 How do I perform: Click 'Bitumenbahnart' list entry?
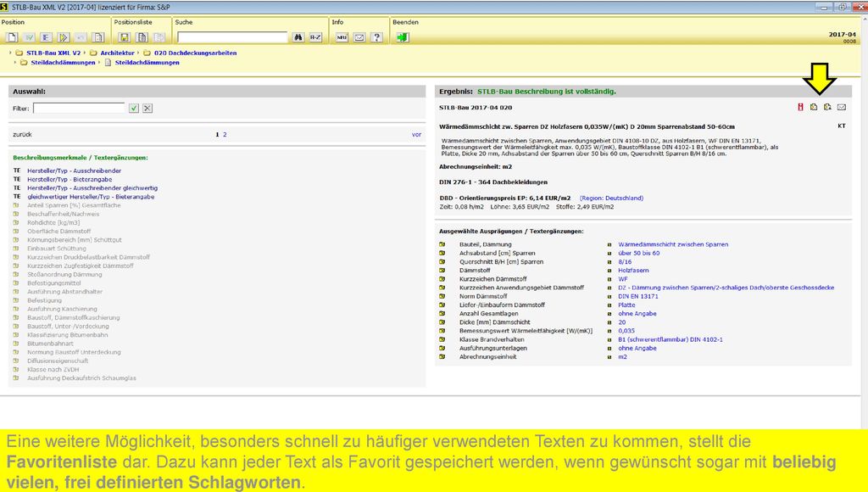(x=50, y=344)
